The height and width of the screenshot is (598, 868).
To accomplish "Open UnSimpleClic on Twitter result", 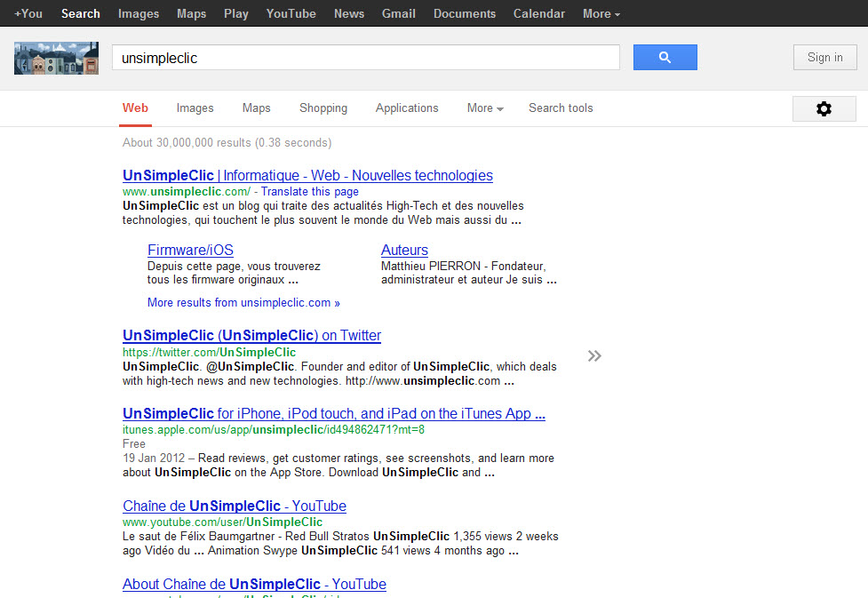I will [x=252, y=336].
